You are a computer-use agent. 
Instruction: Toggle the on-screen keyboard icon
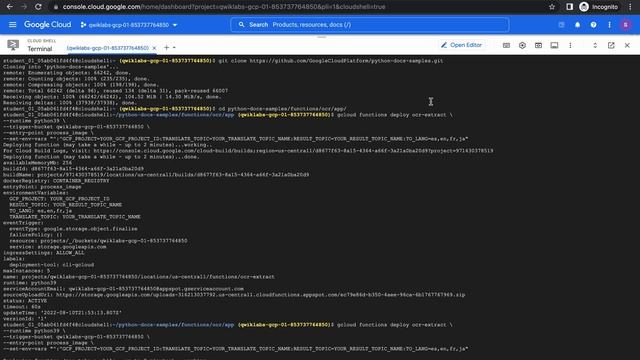(506, 45)
